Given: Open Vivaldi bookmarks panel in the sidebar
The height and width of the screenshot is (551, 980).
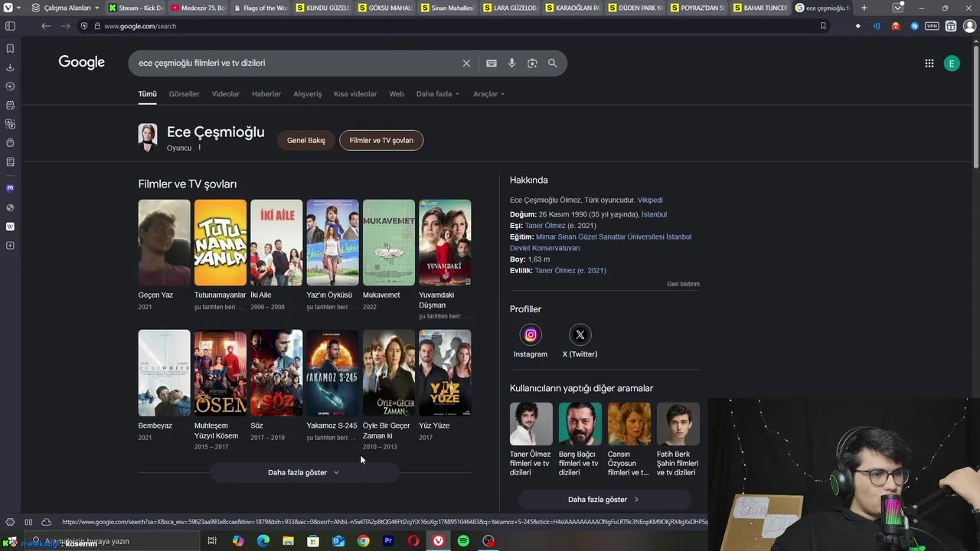Looking at the screenshot, I should coord(10,48).
